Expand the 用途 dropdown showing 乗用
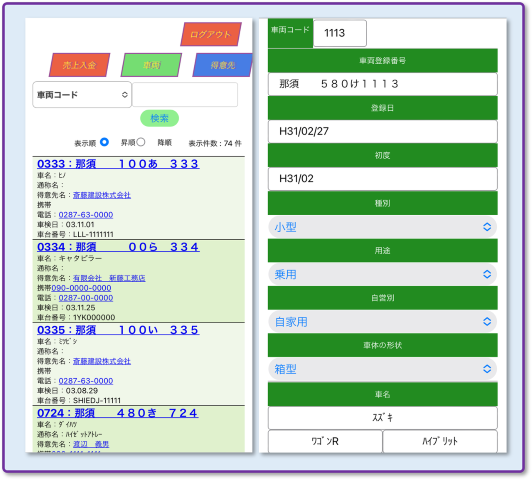The width and height of the screenshot is (532, 480). 383,274
